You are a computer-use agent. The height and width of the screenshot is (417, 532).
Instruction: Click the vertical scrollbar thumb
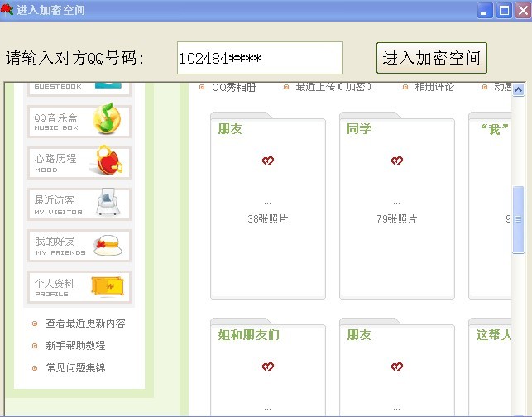coord(519,219)
